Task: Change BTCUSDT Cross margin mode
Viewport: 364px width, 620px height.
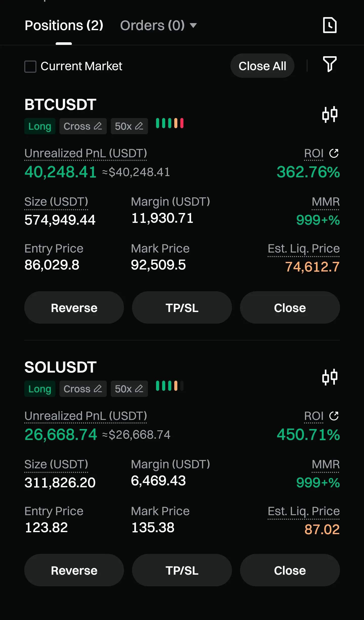Action: tap(83, 126)
